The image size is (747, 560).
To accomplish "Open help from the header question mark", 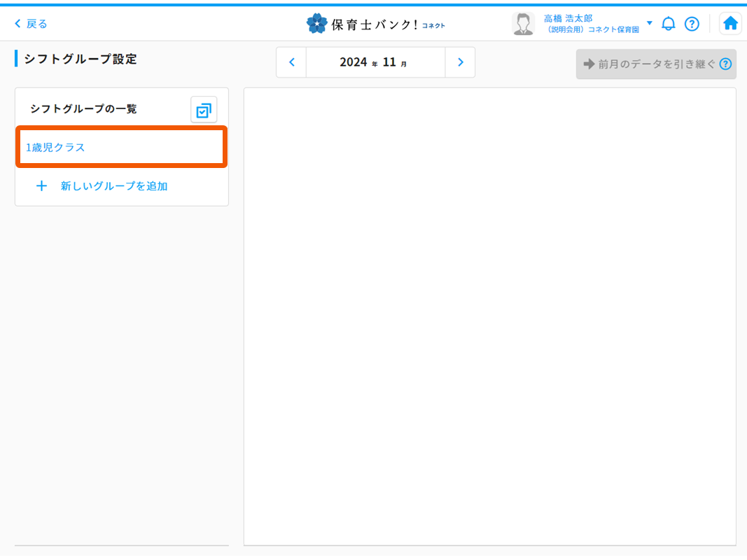I will tap(692, 24).
